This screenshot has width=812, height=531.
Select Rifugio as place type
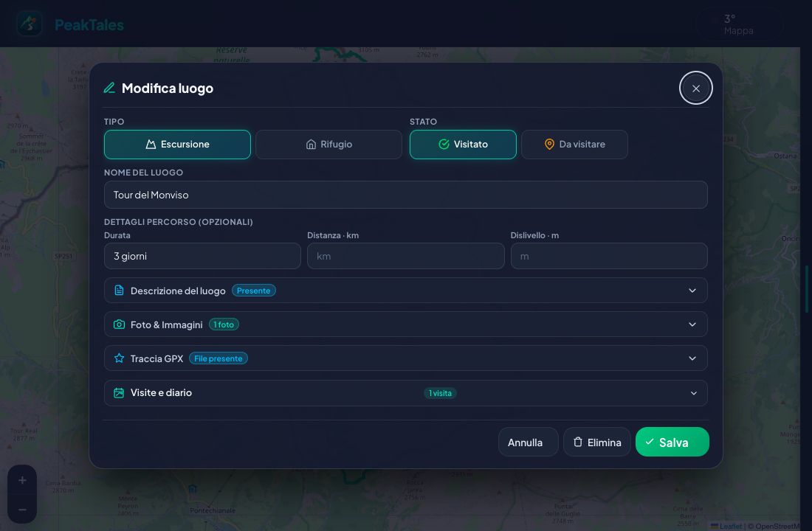pyautogui.click(x=328, y=145)
